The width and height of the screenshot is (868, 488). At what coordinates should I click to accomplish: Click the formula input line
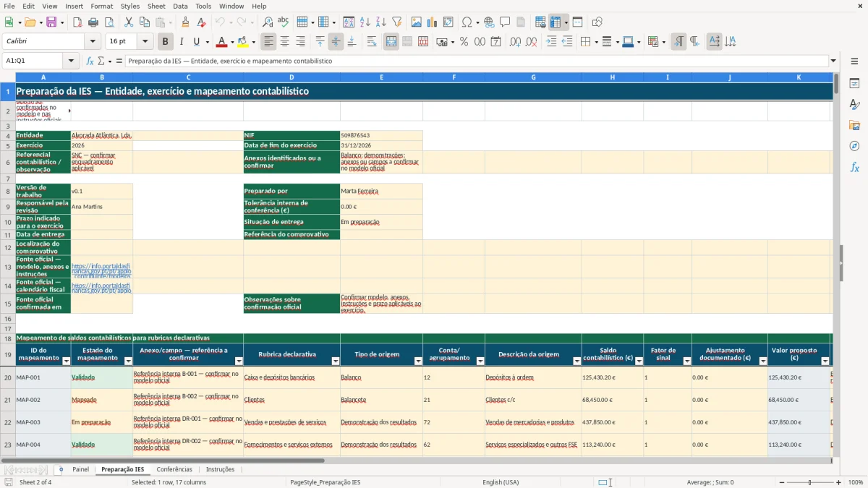click(477, 61)
